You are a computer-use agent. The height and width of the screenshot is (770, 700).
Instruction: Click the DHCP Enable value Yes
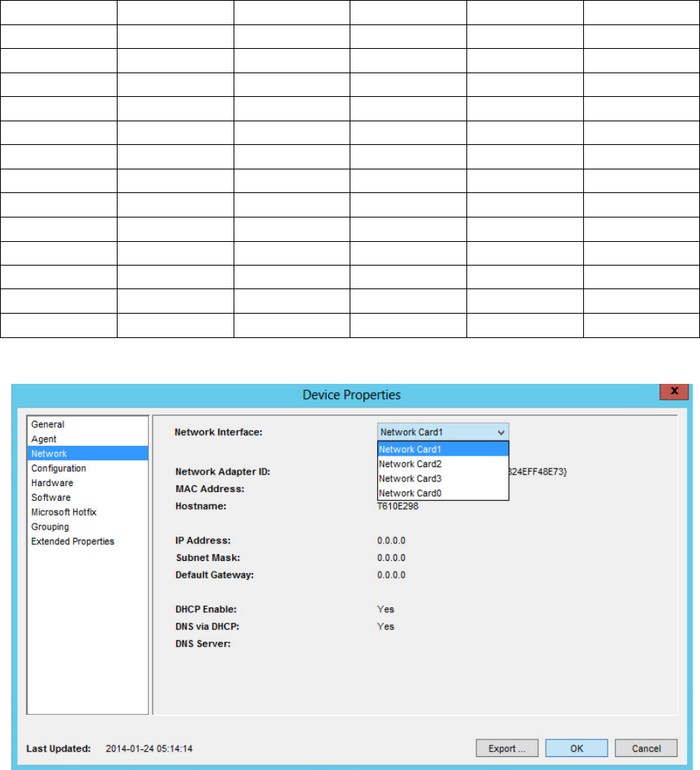385,610
